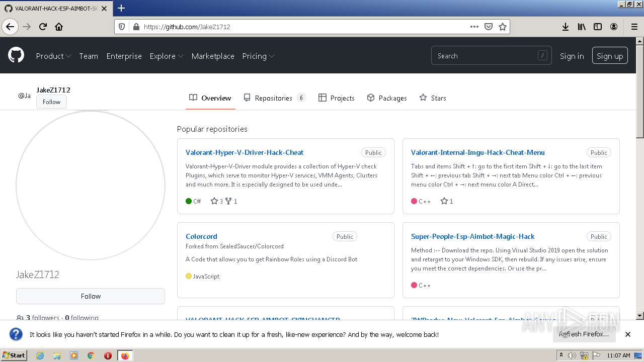Screen dimensions: 644x362
Task: Open Windows Explorer folder in taskbar
Action: [57, 355]
